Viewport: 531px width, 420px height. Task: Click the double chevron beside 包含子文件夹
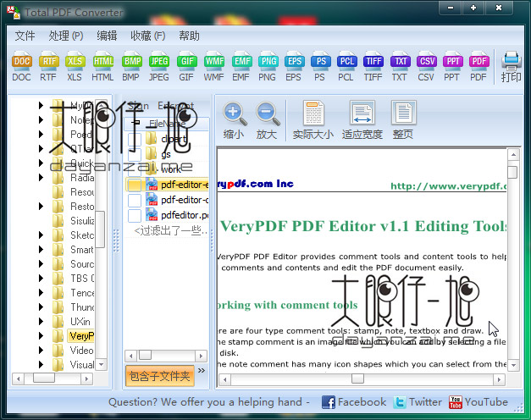click(x=202, y=371)
